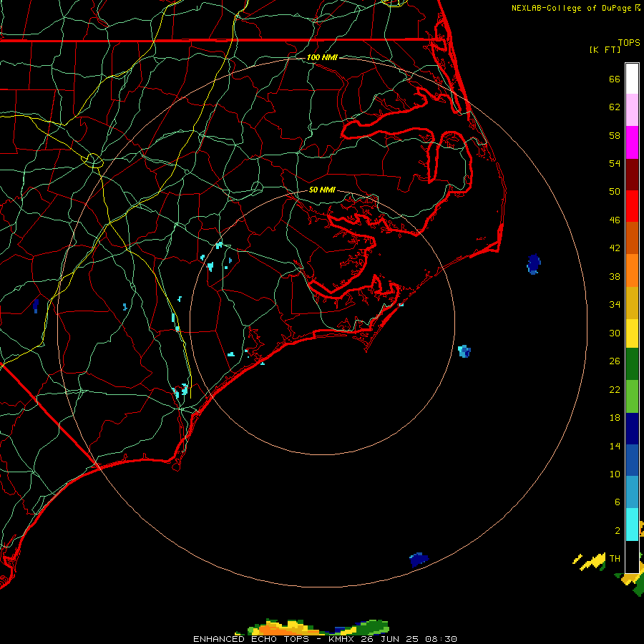Screen dimensions: 644x644
Task: Pick the navy blue legend swatch
Action: [632, 429]
